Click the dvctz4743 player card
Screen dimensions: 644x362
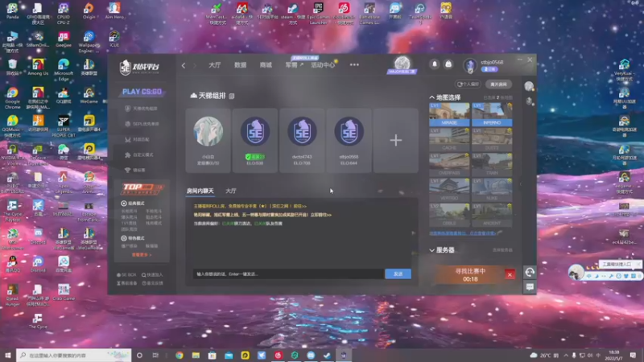pyautogui.click(x=302, y=140)
